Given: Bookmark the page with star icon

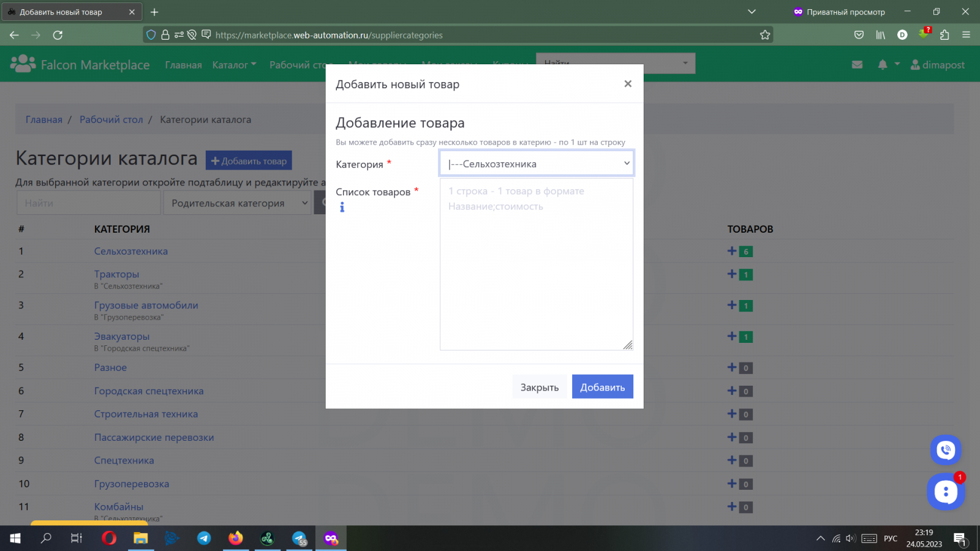Looking at the screenshot, I should 765,35.
